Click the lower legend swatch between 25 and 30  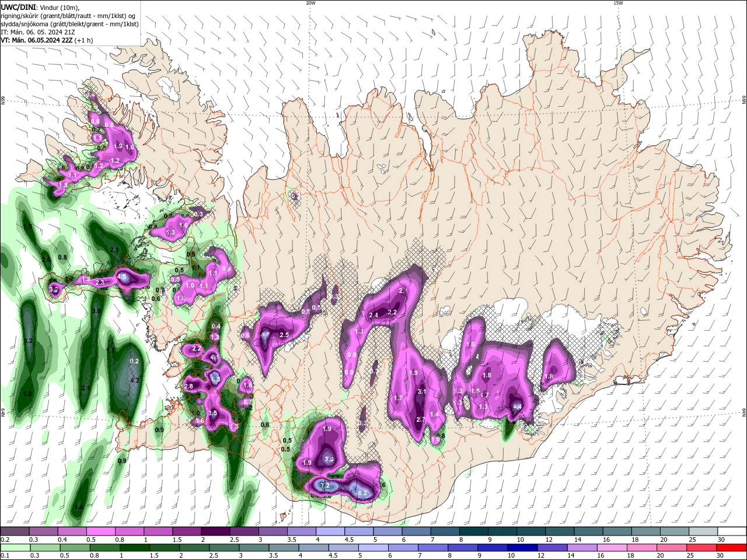pos(702,548)
